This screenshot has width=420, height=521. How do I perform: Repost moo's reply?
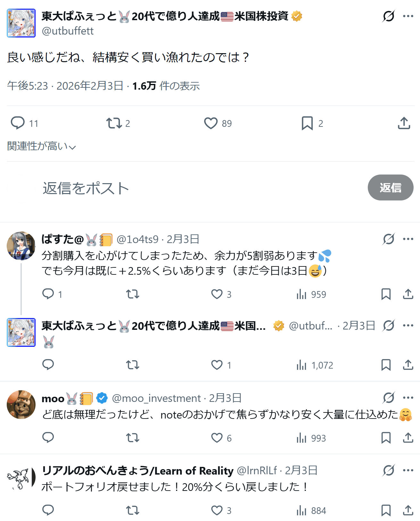point(132,437)
